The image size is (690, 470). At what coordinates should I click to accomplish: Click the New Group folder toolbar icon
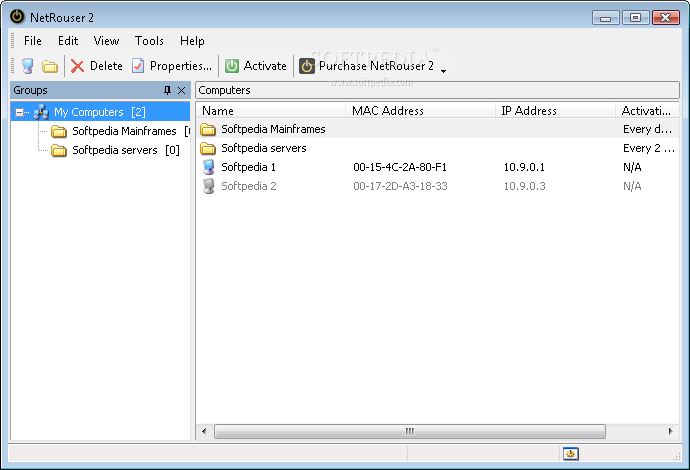(50, 66)
